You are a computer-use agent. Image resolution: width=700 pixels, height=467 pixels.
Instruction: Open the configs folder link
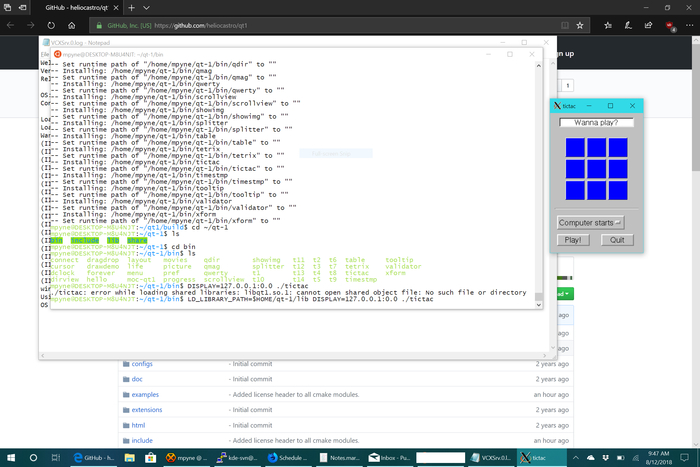pos(142,364)
